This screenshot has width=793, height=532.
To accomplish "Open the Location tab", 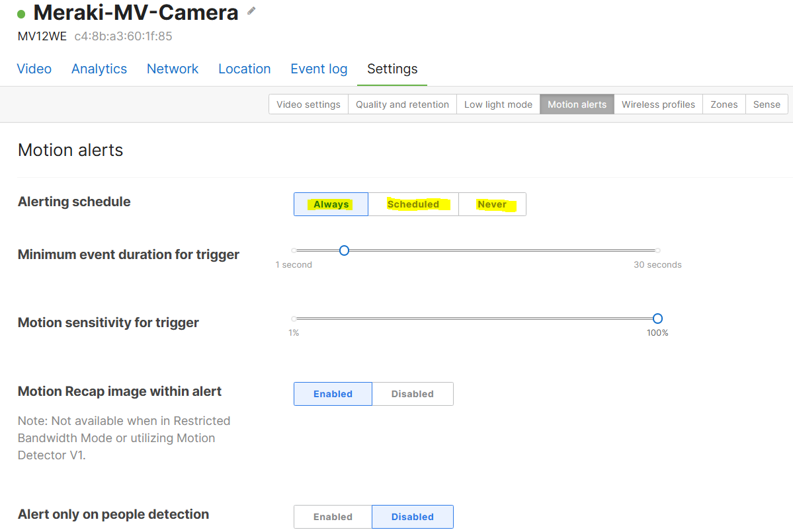I will (244, 69).
